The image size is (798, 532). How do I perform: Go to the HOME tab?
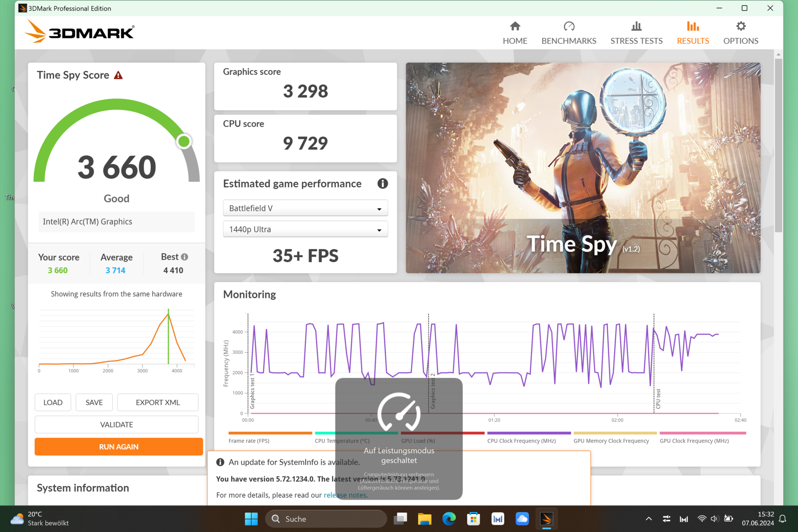click(515, 33)
